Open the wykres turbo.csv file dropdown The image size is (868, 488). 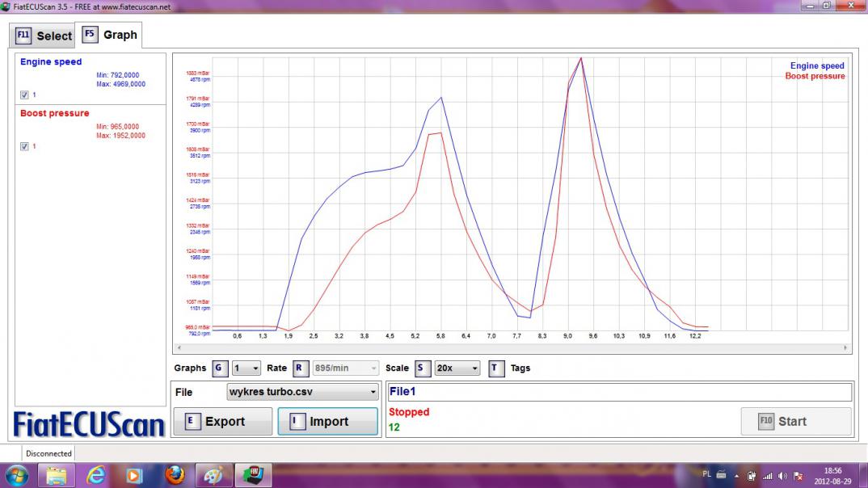[x=302, y=392]
